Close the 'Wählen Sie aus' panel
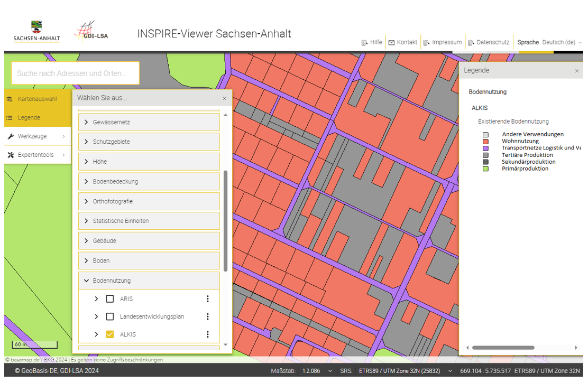This screenshot has height=392, width=588. [x=224, y=98]
